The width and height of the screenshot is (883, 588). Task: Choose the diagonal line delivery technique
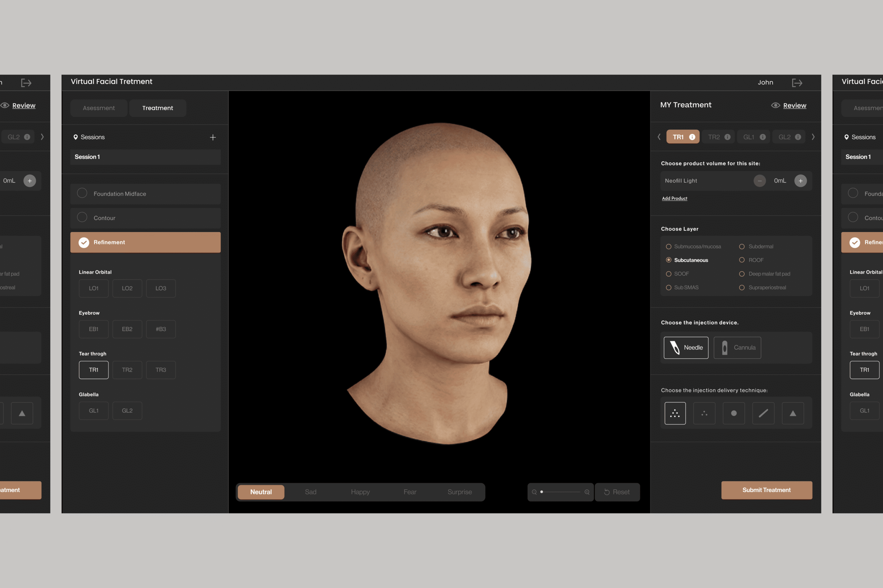click(x=763, y=413)
